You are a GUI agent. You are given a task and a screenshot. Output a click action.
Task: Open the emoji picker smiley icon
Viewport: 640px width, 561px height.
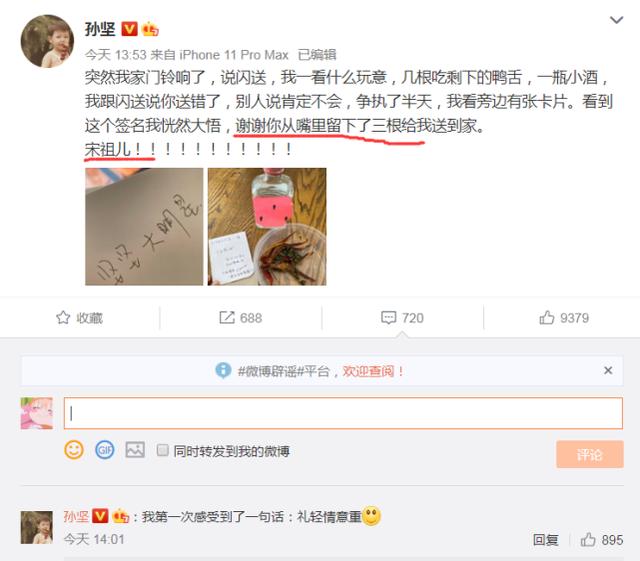(74, 450)
